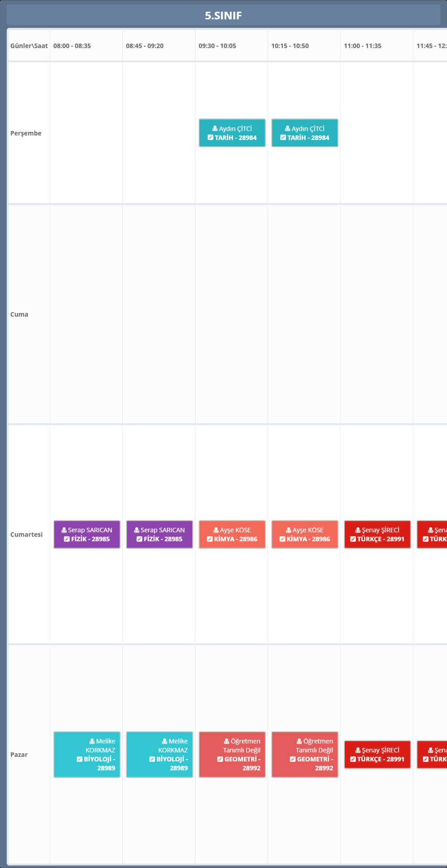Click edit icon in Pazar 11:00 TÜRKÇE lesson
Viewport: 447px width, 868px height.
353,759
